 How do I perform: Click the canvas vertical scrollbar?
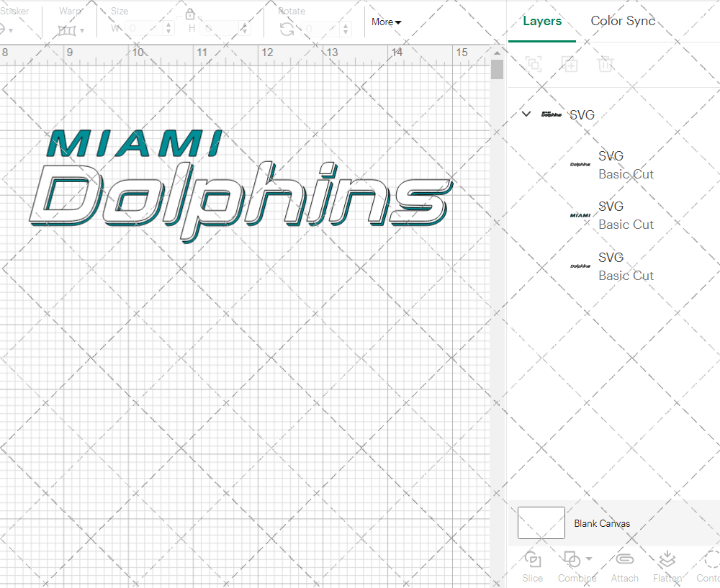(496, 68)
